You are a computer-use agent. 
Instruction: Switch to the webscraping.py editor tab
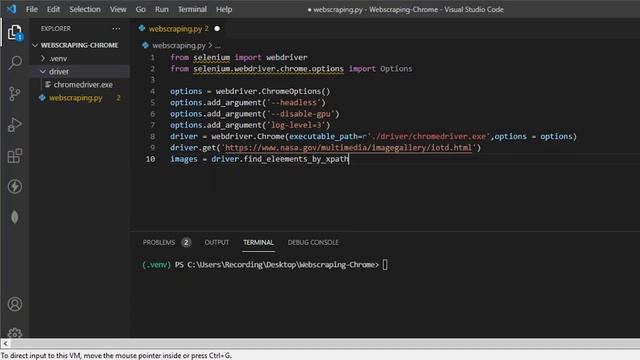tap(178, 29)
